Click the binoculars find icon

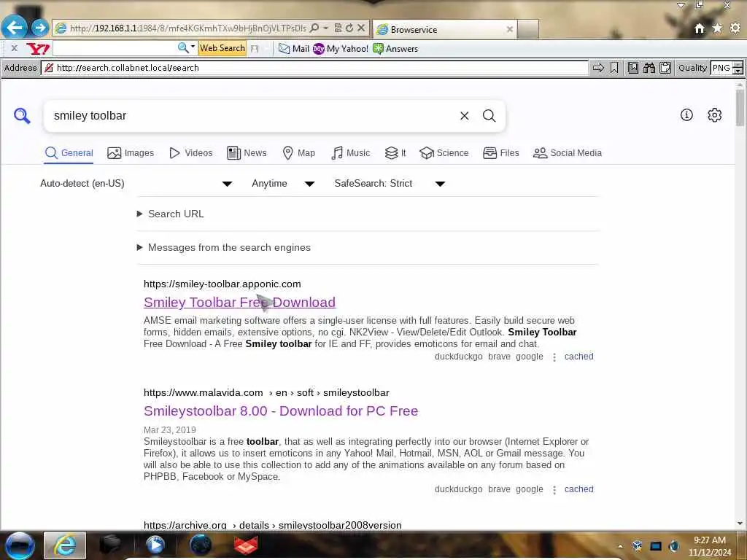pyautogui.click(x=649, y=68)
